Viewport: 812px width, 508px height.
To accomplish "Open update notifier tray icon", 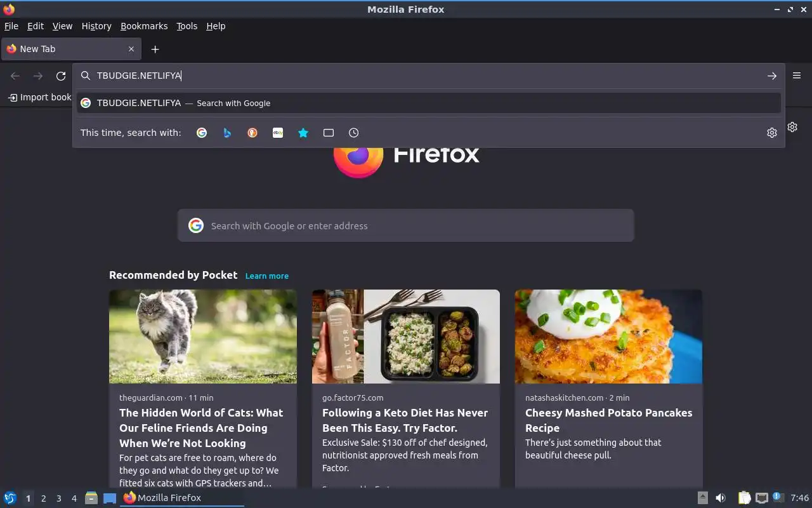I will [x=778, y=498].
